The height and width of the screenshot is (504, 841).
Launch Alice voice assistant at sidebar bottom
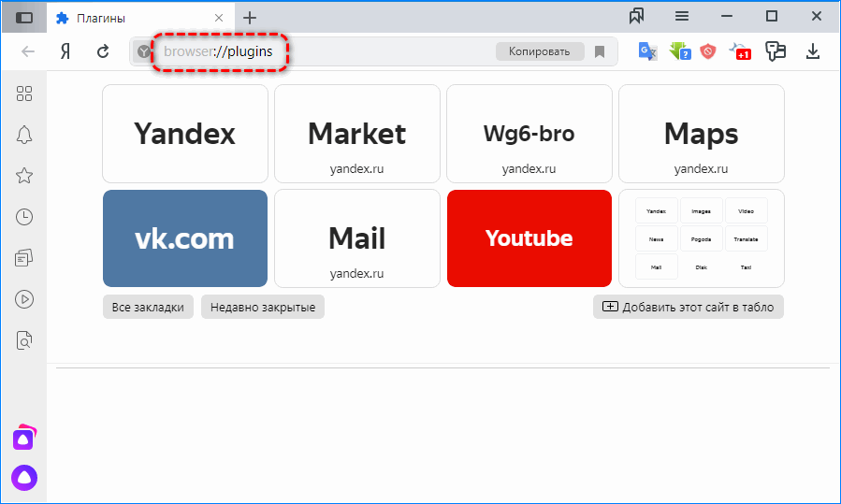(23, 476)
